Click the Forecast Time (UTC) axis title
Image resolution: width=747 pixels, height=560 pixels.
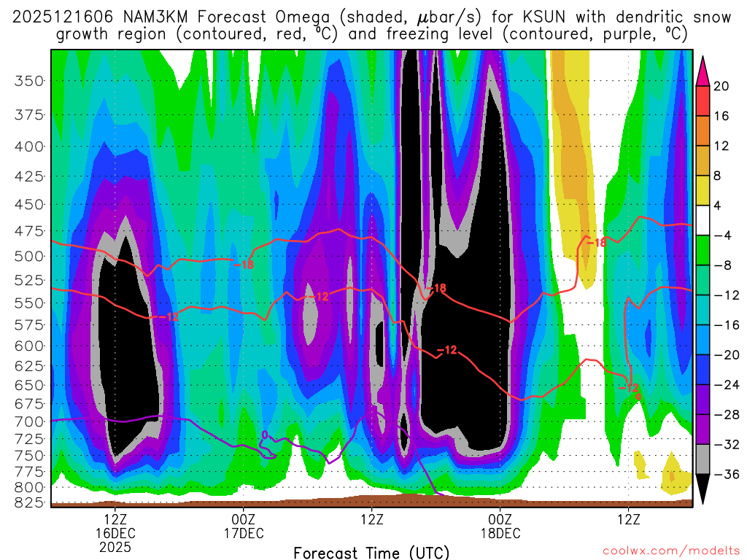tap(371, 553)
